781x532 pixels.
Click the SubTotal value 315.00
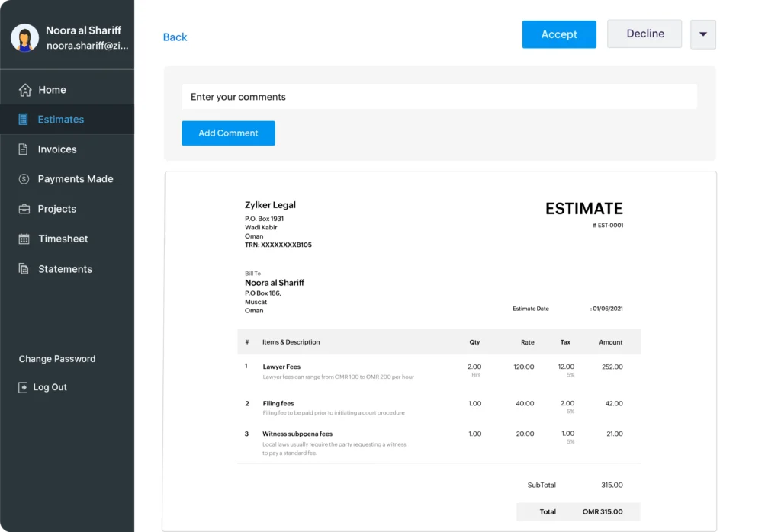point(612,485)
